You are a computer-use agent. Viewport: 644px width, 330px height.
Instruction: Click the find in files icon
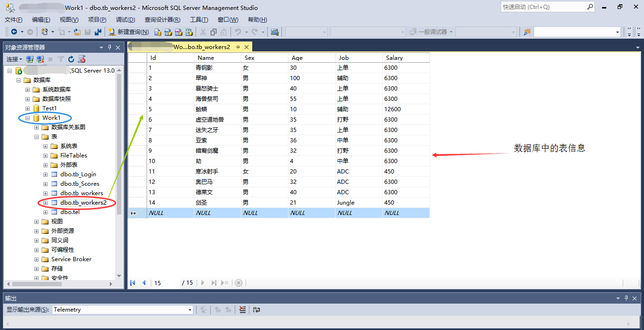point(527,32)
